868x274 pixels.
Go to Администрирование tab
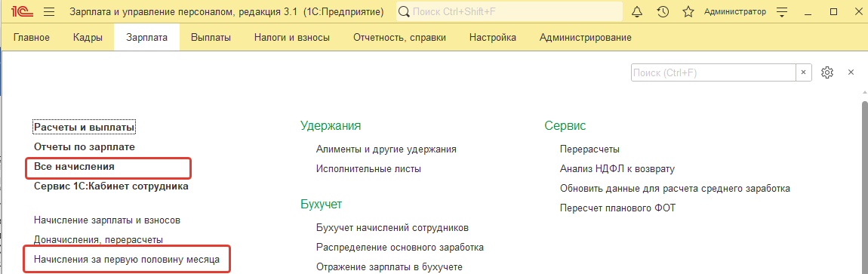click(585, 38)
